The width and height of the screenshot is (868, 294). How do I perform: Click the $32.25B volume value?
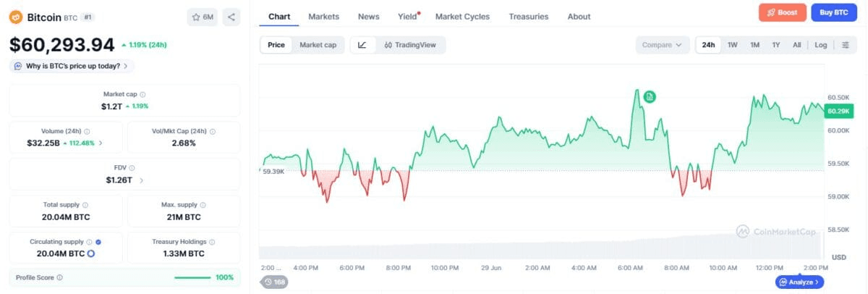(43, 143)
